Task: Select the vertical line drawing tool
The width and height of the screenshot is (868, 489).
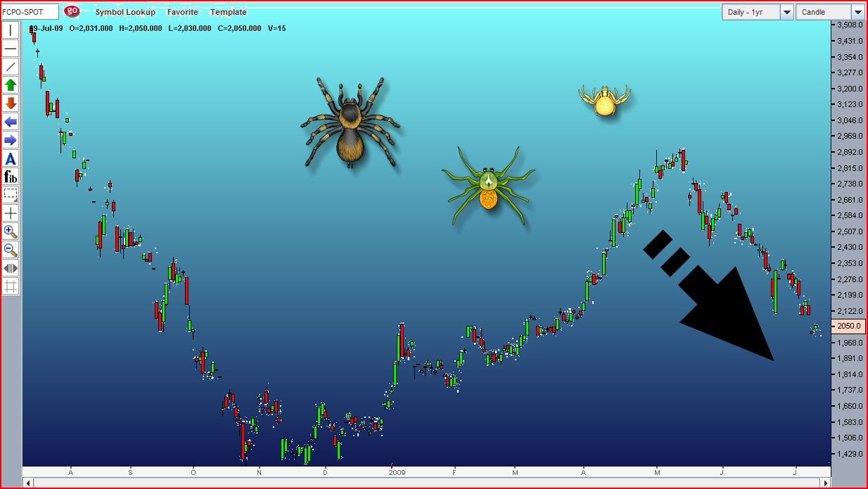Action: (11, 30)
